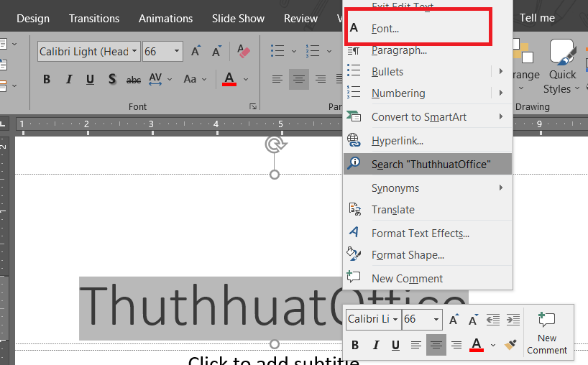Align text left in the ribbon
This screenshot has height=365, width=588.
click(x=277, y=79)
